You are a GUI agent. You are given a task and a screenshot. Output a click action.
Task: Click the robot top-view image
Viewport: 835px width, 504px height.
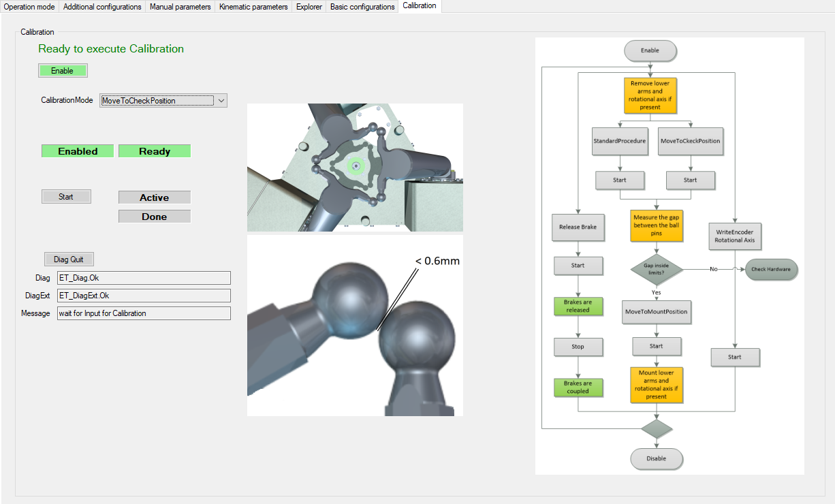[355, 168]
